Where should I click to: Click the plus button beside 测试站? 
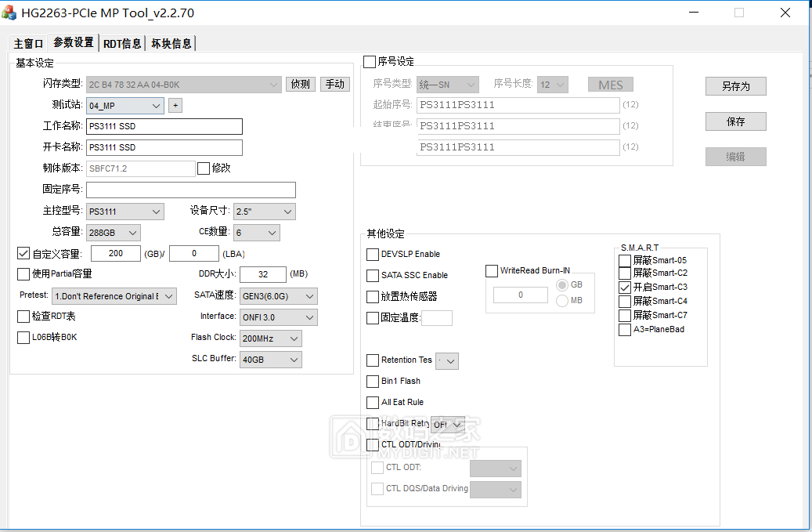[x=175, y=106]
